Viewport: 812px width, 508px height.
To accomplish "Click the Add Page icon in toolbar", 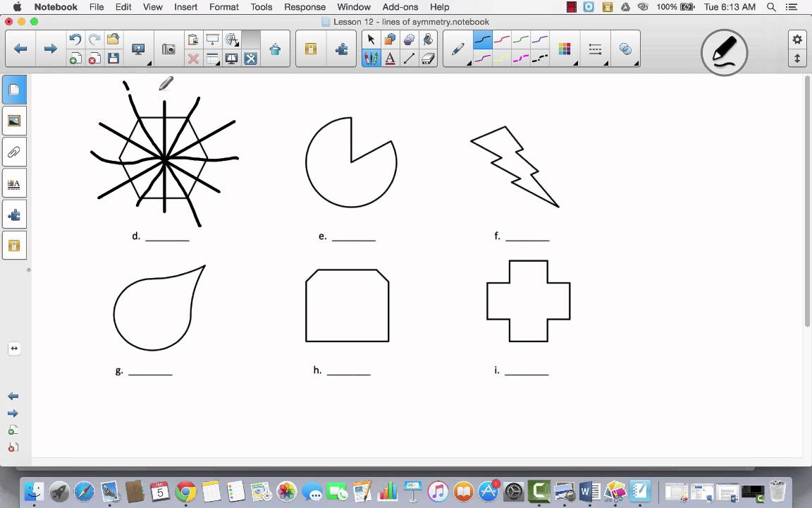I will pyautogui.click(x=75, y=58).
